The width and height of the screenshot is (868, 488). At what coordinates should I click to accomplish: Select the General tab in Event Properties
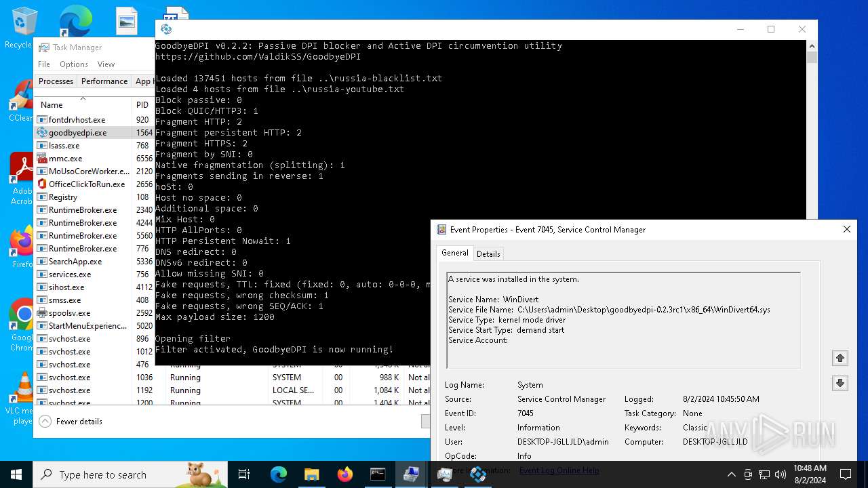455,253
